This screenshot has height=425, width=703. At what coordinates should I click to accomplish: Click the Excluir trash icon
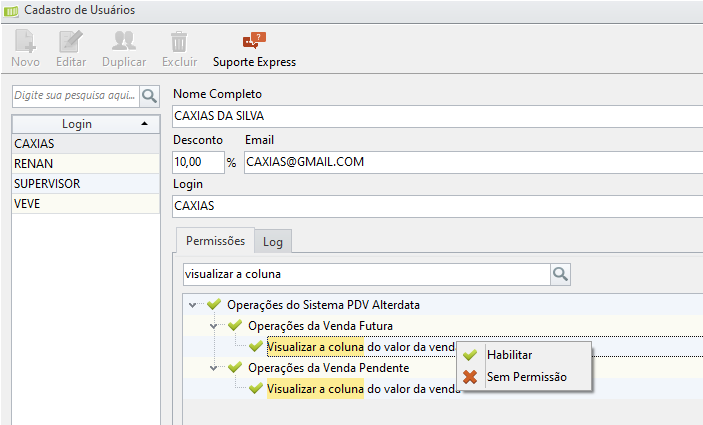(x=178, y=42)
